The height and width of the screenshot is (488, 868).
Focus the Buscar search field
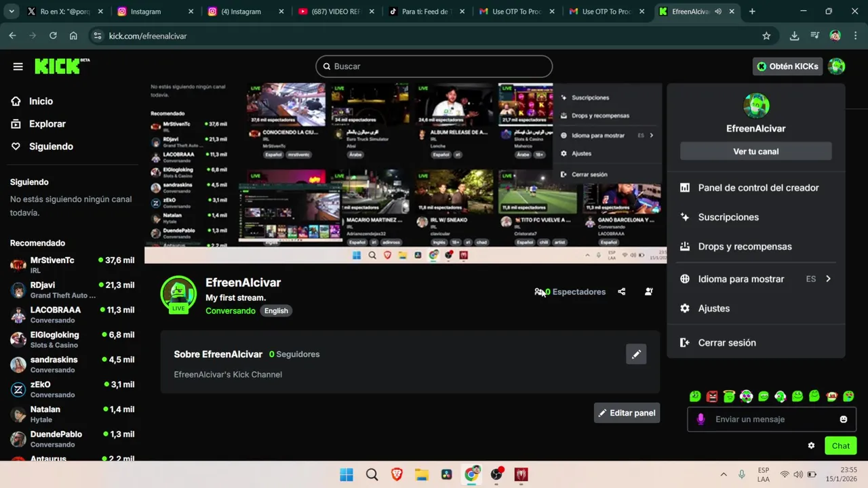pos(434,66)
